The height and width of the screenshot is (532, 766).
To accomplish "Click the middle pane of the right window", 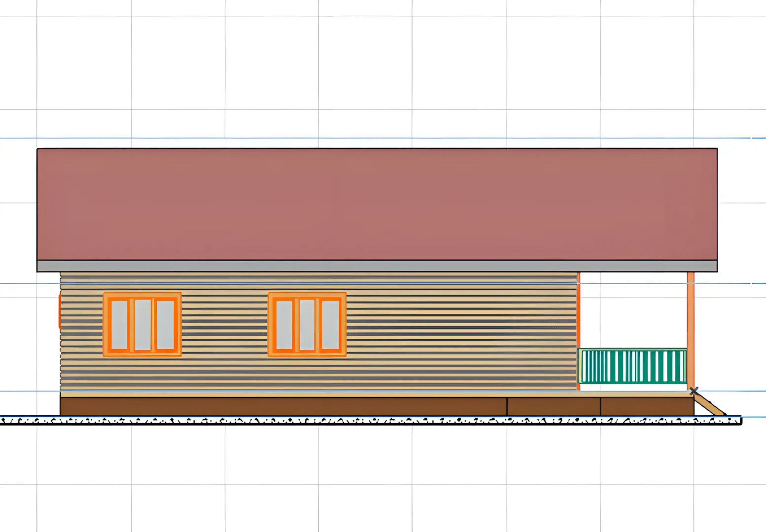I will 307,325.
